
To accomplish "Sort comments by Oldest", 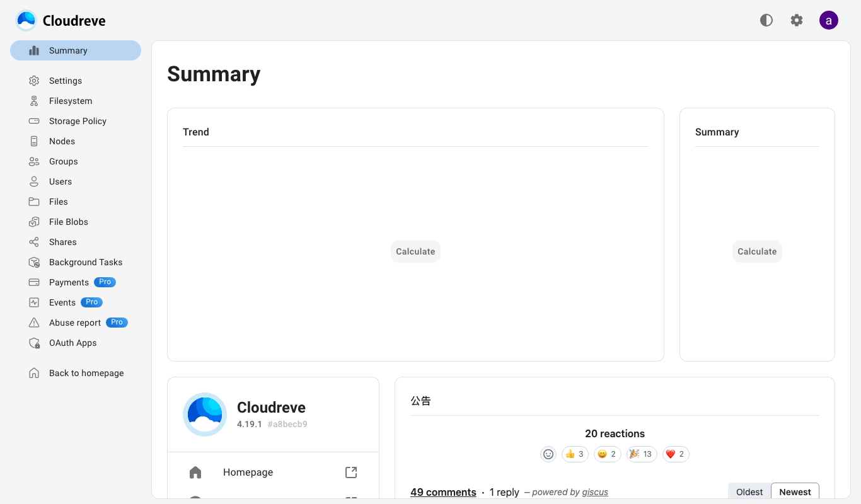I will point(749,492).
